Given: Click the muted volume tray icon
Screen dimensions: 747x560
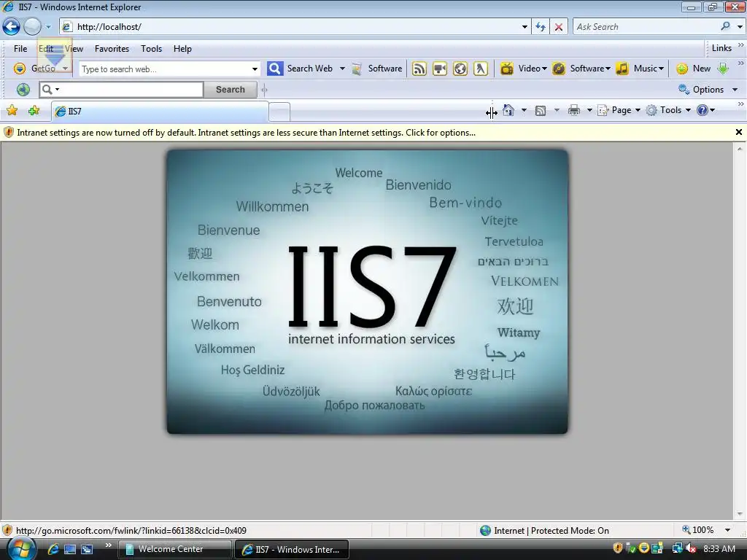Looking at the screenshot, I should pos(690,548).
